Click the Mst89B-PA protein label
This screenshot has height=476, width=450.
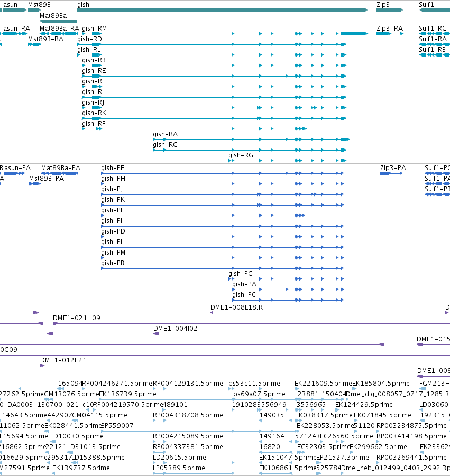pos(47,179)
